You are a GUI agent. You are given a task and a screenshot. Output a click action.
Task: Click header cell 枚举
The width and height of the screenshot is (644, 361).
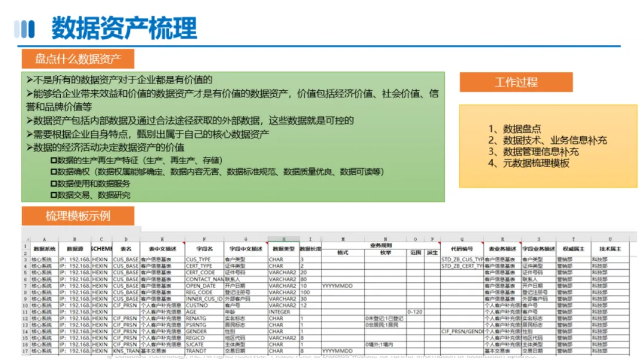click(385, 252)
